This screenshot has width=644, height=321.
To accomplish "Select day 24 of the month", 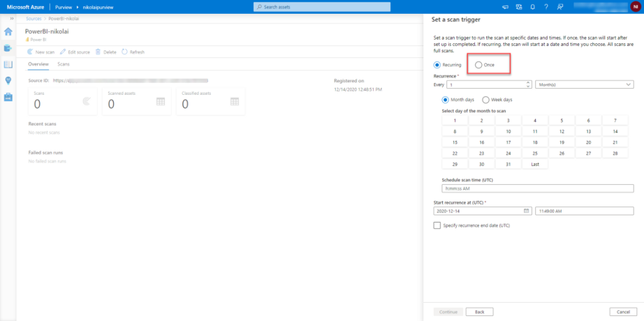I will [x=508, y=153].
